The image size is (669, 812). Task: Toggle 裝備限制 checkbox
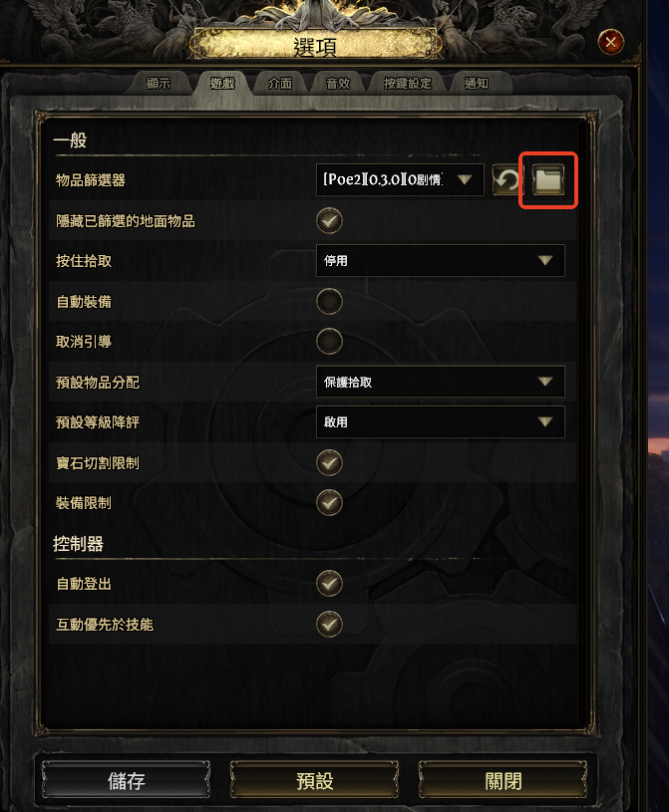click(x=330, y=502)
